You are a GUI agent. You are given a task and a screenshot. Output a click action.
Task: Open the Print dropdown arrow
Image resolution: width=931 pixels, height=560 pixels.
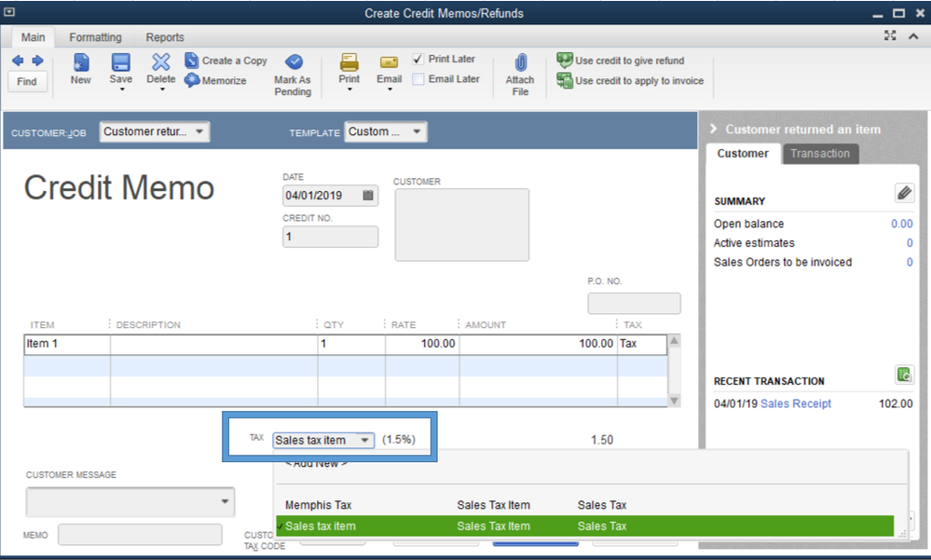pyautogui.click(x=349, y=89)
